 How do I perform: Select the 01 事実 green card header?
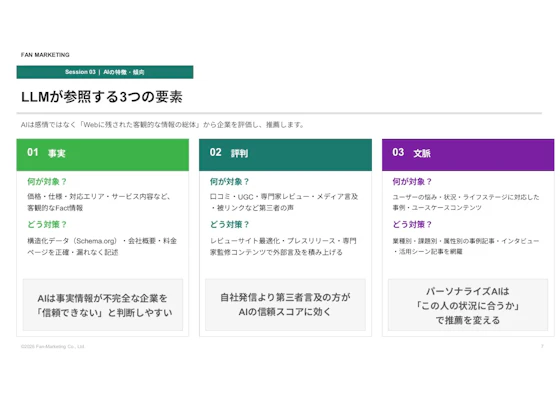102,155
